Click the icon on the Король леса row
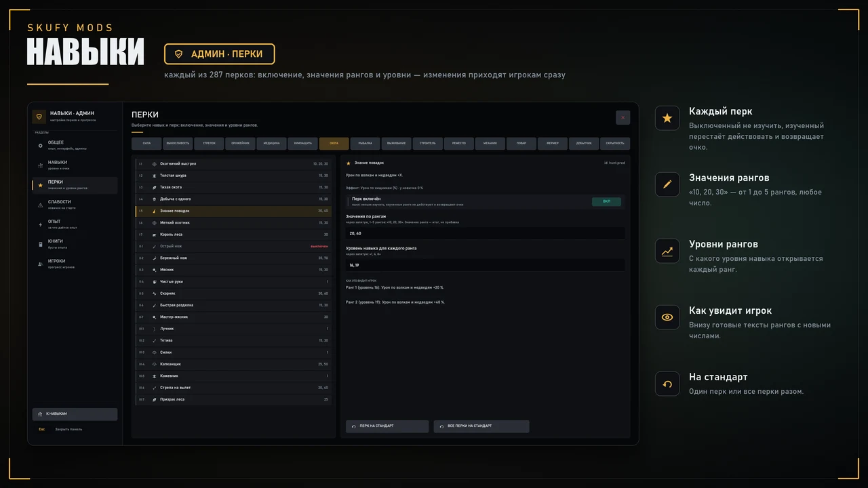 154,235
